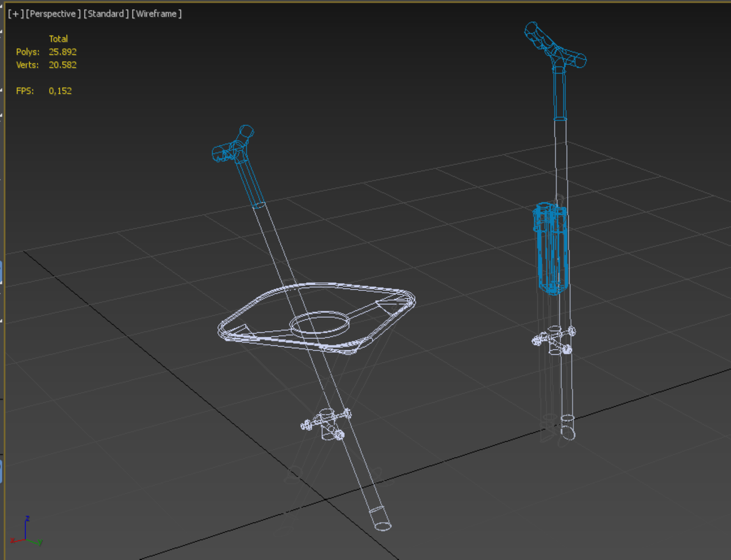Click the Polys count statistic

pos(62,52)
